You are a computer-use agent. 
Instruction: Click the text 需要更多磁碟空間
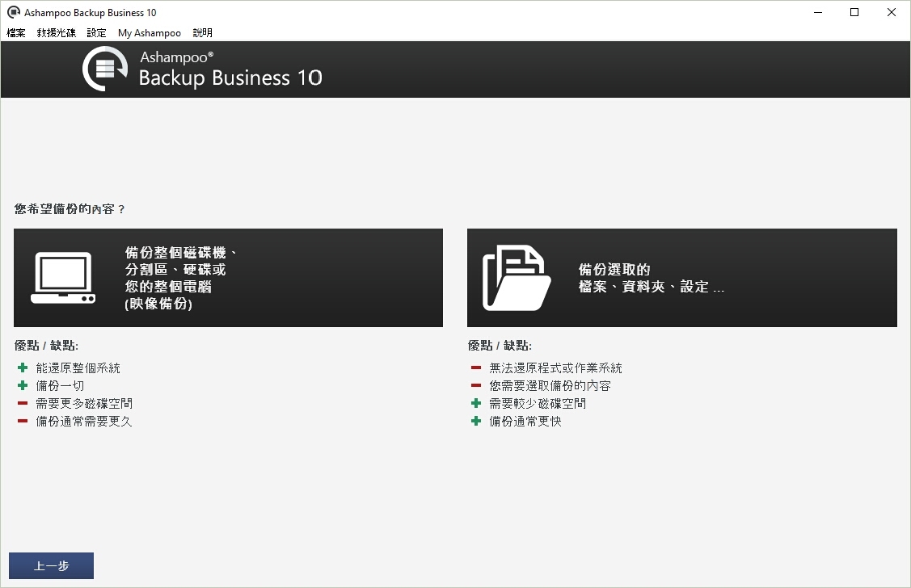(x=84, y=403)
